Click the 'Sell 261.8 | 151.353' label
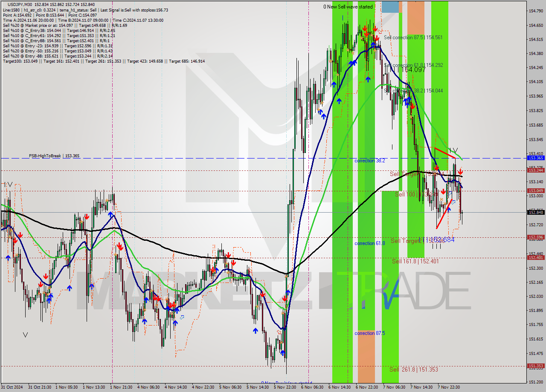Viewport: 546px width, 392px height. click(414, 369)
